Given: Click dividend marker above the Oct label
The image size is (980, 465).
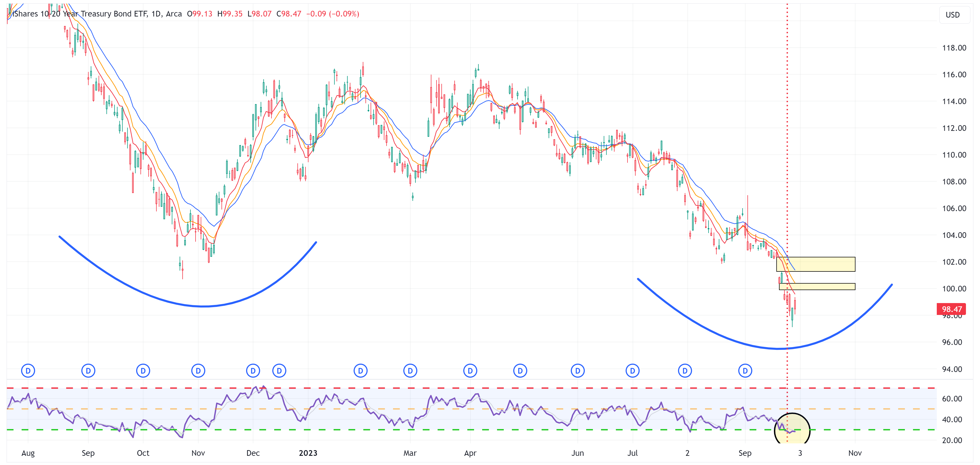Looking at the screenshot, I should (x=143, y=370).
